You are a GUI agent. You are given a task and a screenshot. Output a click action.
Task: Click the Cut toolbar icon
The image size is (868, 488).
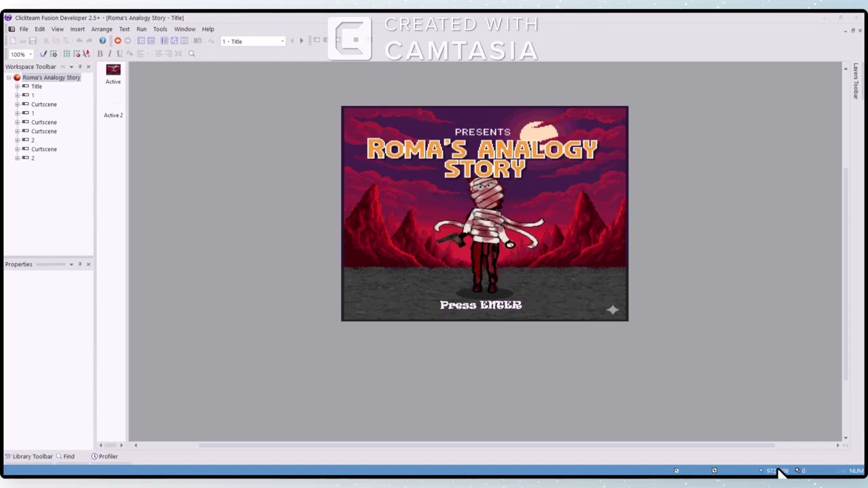[x=46, y=41]
